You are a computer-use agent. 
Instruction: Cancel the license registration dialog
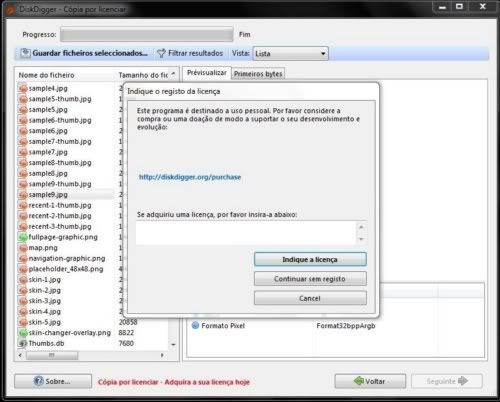(310, 298)
